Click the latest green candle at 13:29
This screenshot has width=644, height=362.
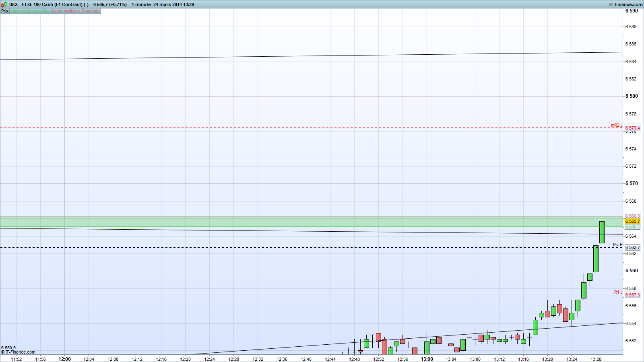[x=602, y=232]
